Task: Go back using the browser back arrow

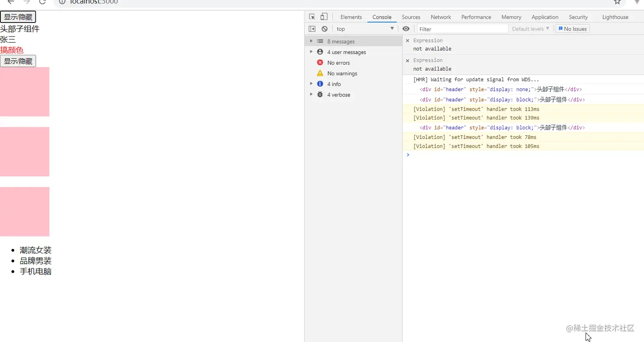Action: (11, 2)
